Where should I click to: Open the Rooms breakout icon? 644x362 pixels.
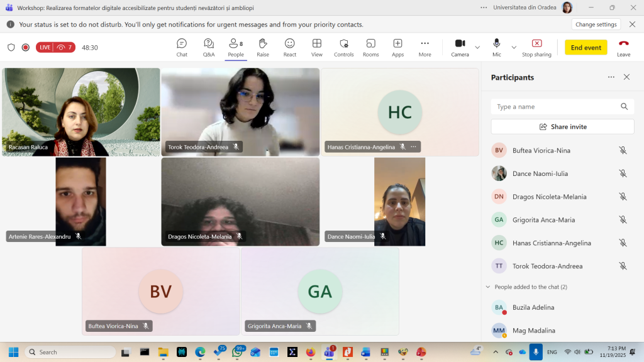[371, 47]
